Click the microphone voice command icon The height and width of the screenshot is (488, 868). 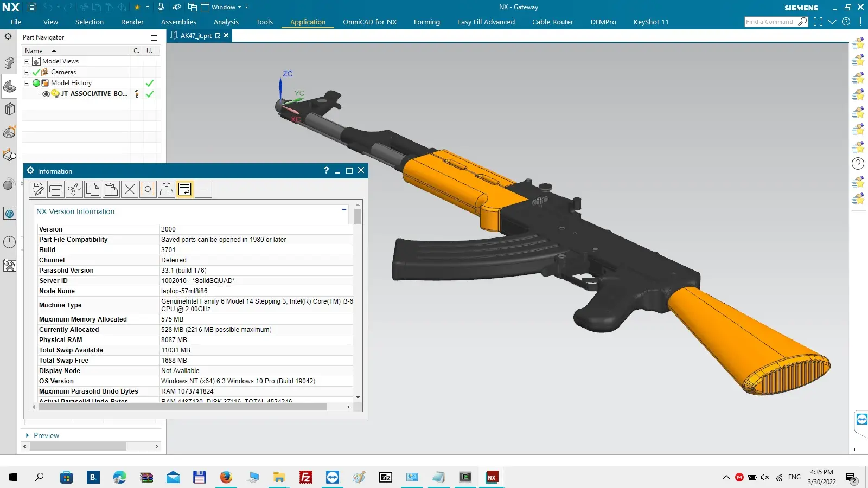(x=161, y=7)
